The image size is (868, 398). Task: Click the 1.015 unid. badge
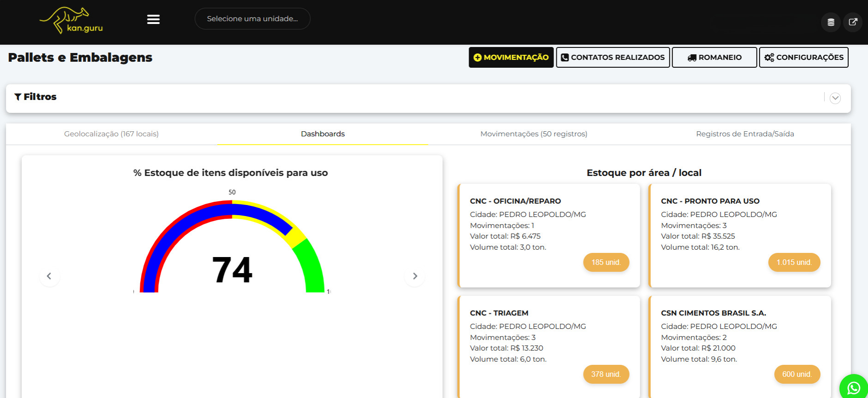coord(794,262)
